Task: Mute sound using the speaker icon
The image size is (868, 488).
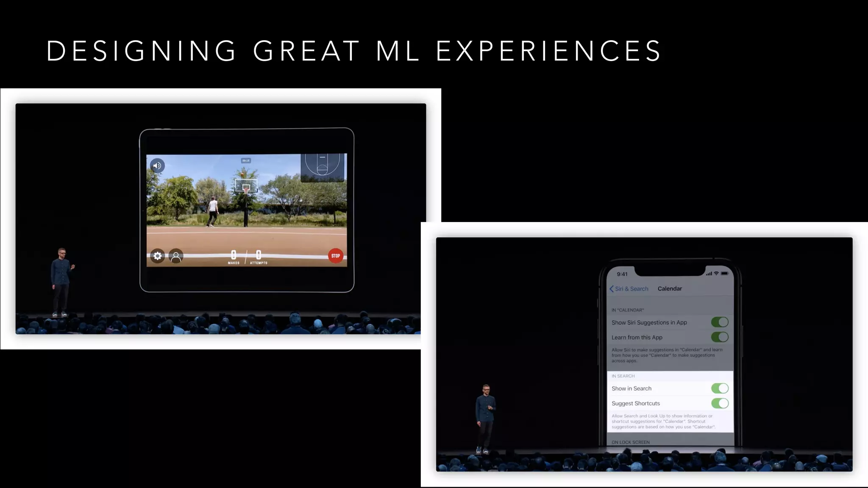Action: pos(157,166)
